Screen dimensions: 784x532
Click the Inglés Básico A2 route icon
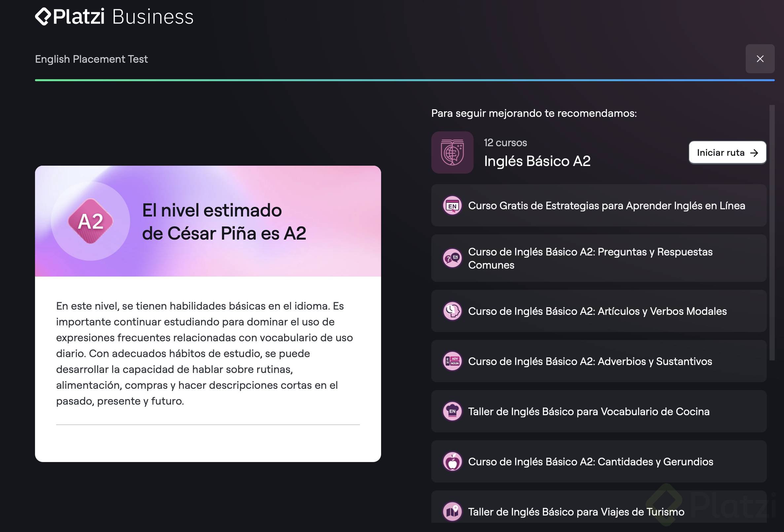tap(452, 153)
